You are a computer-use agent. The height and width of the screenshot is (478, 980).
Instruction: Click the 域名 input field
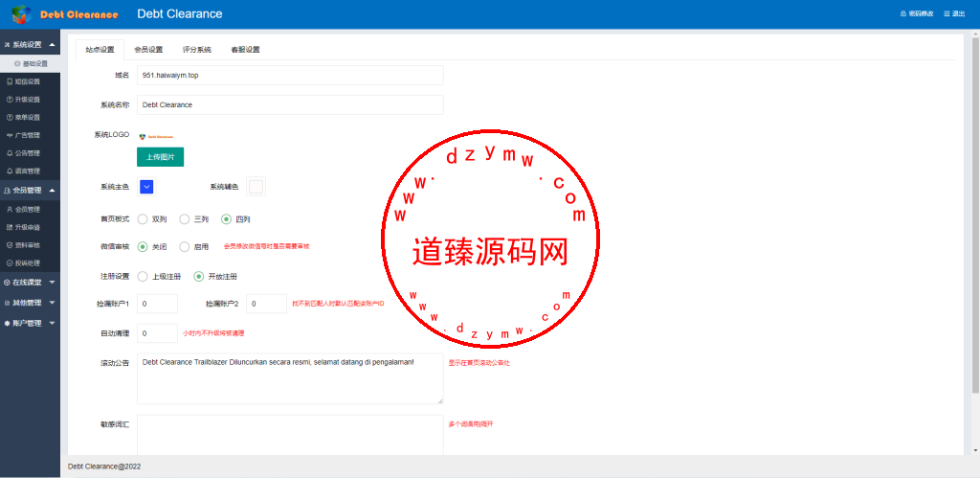point(290,75)
